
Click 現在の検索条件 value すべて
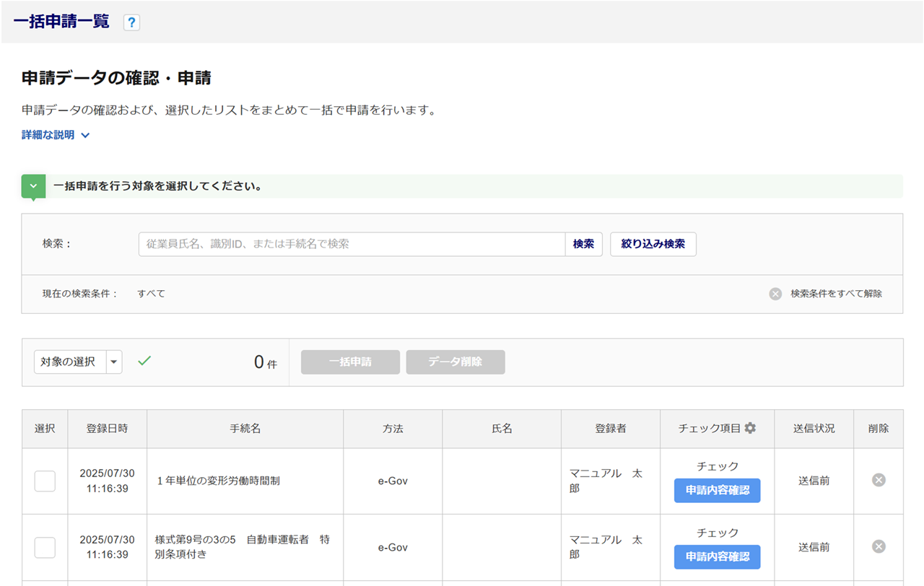tap(152, 294)
